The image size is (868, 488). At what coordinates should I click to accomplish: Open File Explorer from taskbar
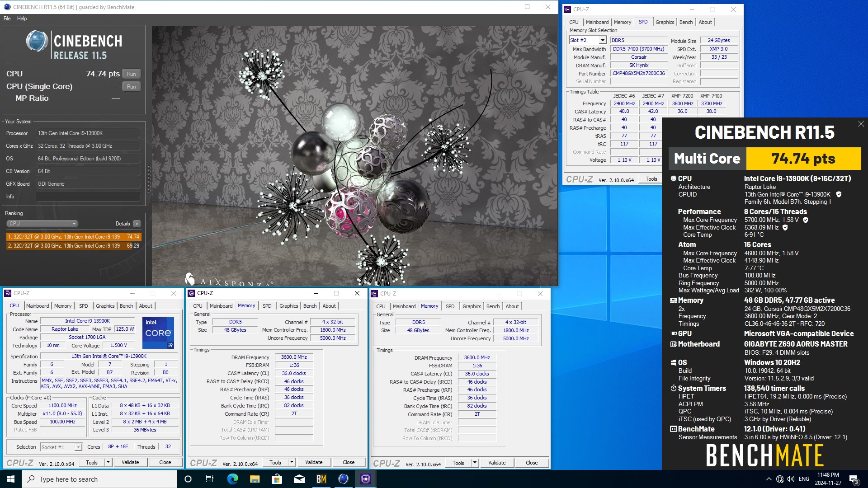click(x=255, y=479)
